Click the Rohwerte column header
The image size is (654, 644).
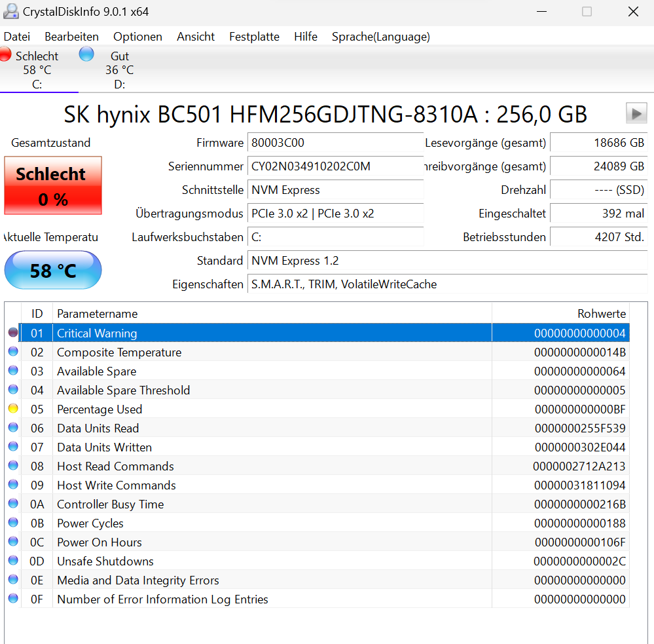click(560, 313)
